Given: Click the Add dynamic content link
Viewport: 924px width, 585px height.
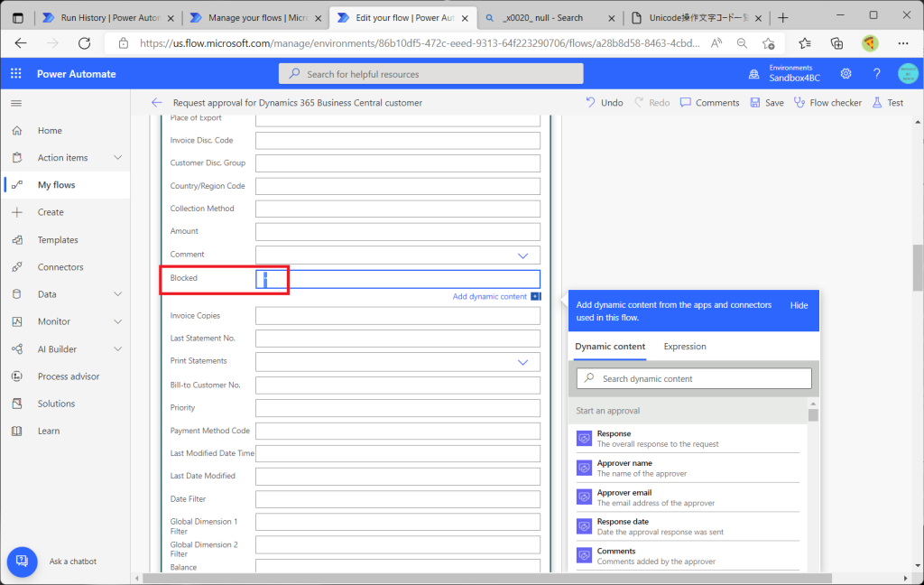Looking at the screenshot, I should (x=489, y=297).
